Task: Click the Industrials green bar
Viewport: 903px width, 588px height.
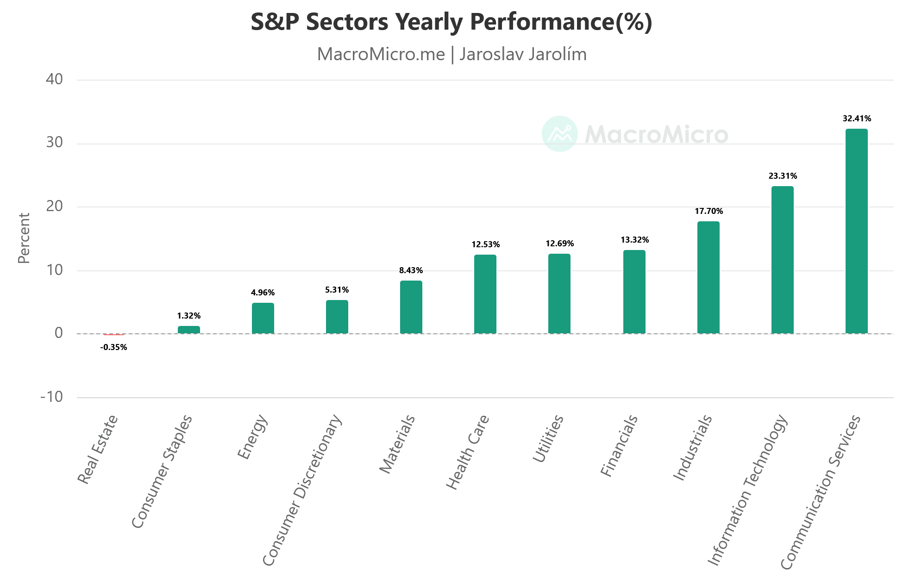Action: point(708,277)
